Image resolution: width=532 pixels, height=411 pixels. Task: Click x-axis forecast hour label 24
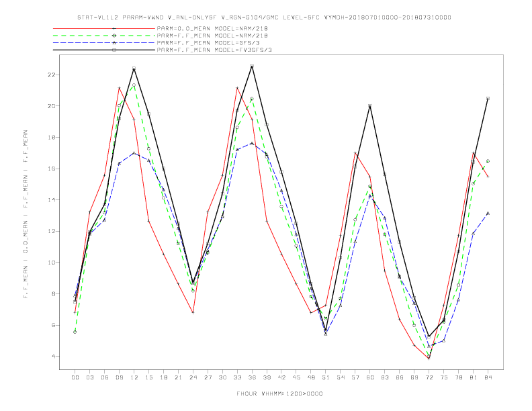pyautogui.click(x=193, y=377)
